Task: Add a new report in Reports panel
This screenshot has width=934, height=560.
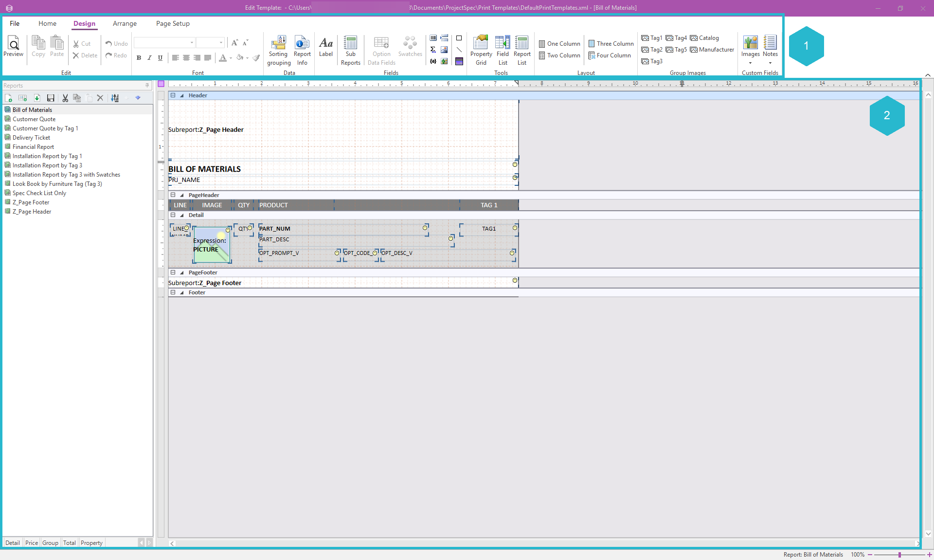Action: click(8, 98)
